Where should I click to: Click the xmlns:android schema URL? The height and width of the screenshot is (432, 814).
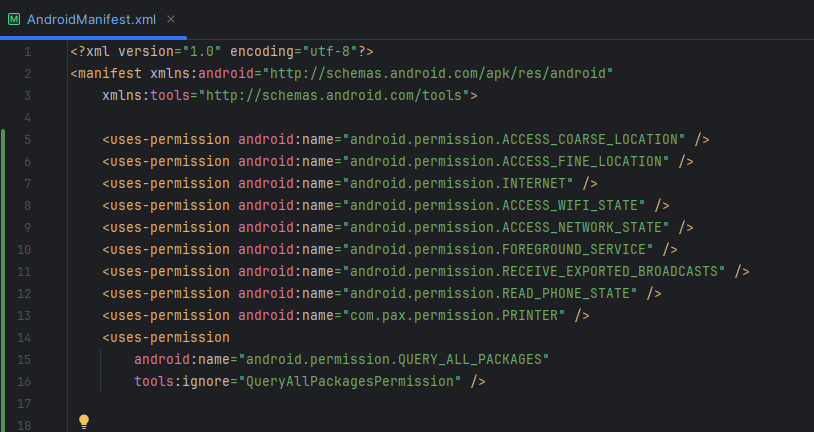pyautogui.click(x=438, y=73)
